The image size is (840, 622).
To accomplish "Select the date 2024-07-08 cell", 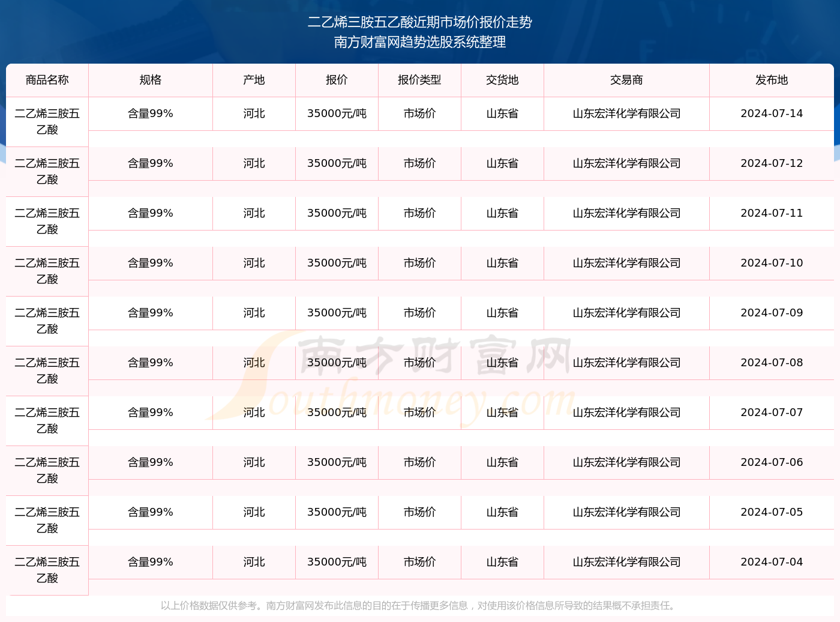I will 772,363.
